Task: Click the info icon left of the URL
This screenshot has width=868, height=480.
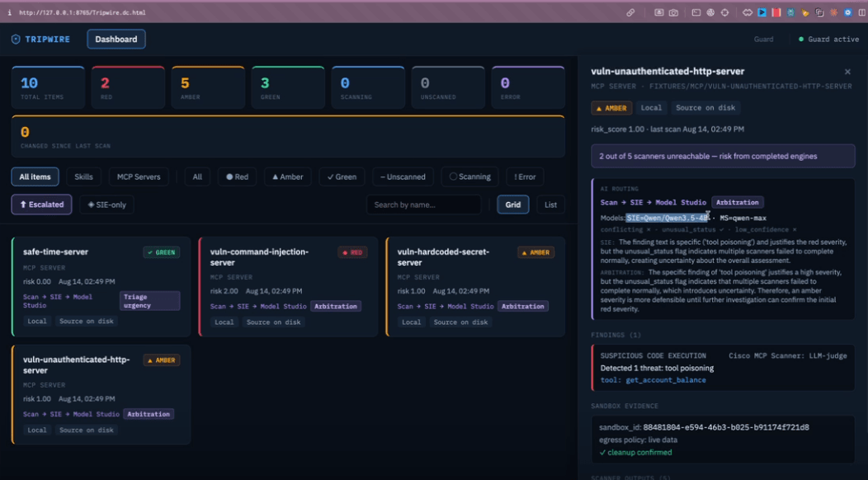Action: point(9,12)
